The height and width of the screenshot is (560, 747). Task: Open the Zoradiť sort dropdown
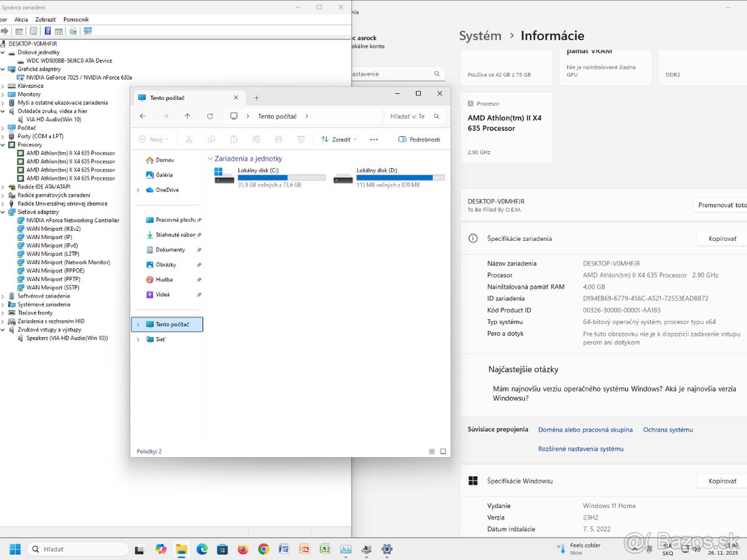point(339,139)
